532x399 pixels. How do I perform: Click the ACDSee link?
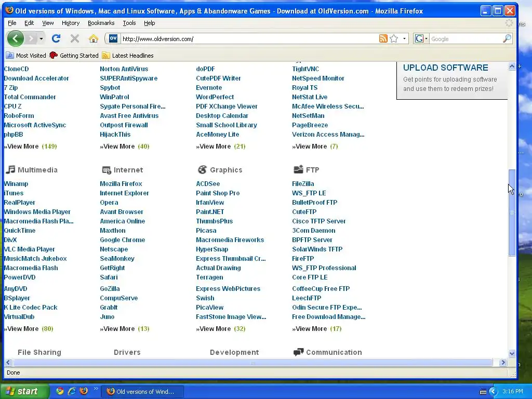coord(208,183)
